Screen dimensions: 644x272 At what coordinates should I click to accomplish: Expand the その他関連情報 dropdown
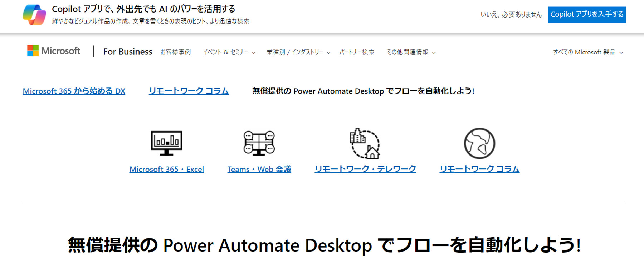(x=411, y=52)
